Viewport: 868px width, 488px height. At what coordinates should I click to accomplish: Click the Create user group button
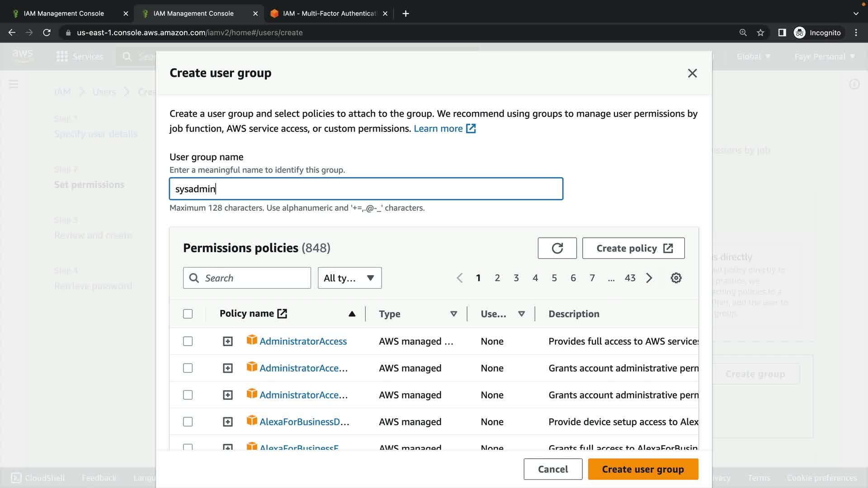[x=642, y=469]
